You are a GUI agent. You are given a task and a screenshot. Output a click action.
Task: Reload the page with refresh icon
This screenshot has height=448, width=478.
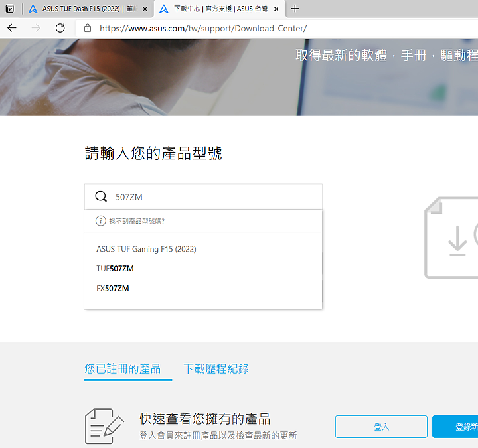tap(60, 28)
